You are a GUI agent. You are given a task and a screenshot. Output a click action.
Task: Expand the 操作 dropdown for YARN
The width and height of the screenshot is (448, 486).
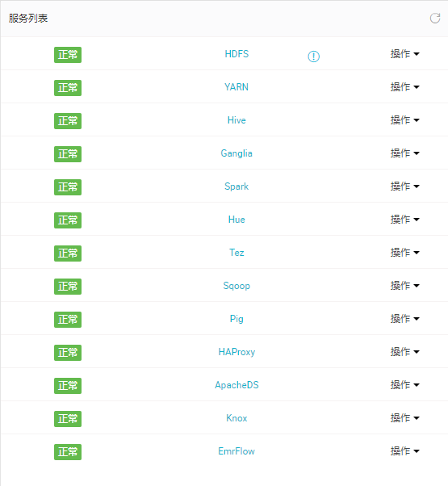(x=405, y=87)
